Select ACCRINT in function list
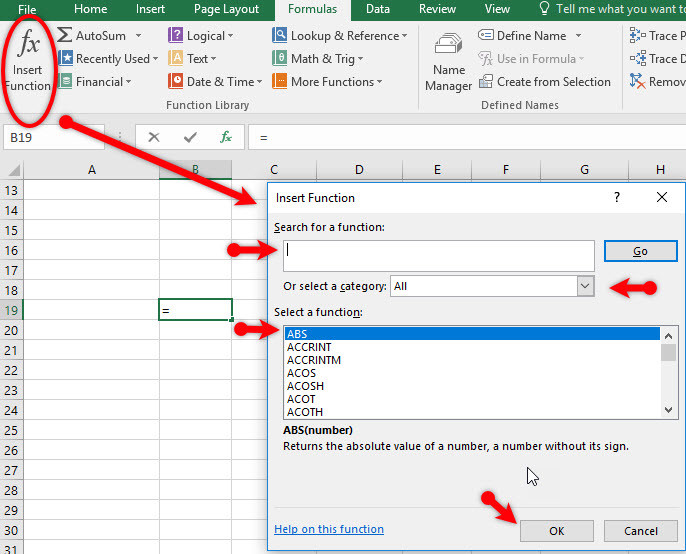This screenshot has height=554, width=686. coord(472,347)
